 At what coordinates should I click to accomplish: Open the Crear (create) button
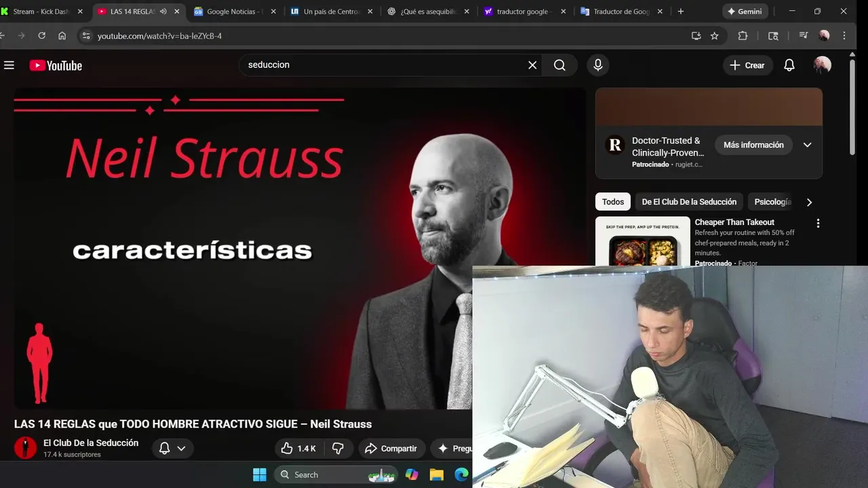point(747,65)
